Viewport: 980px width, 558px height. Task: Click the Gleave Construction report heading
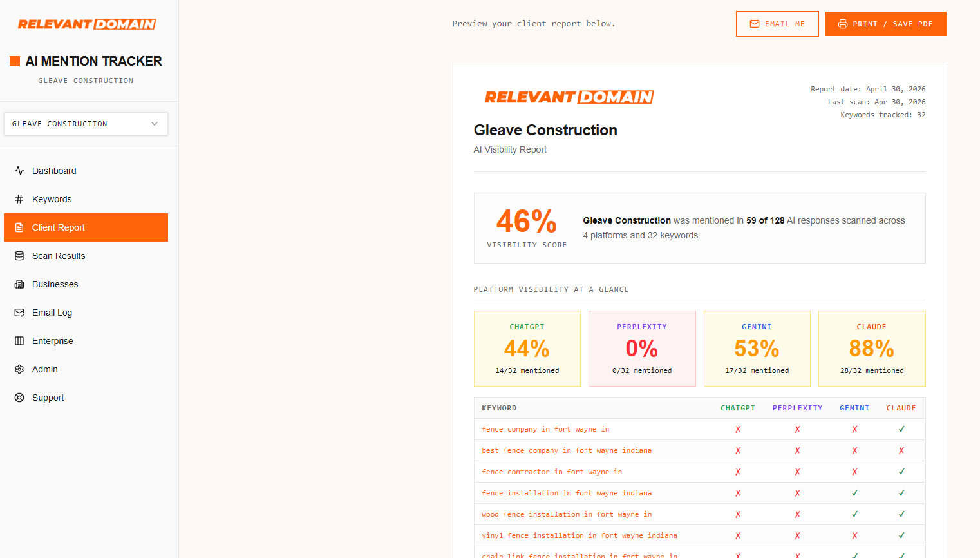545,130
